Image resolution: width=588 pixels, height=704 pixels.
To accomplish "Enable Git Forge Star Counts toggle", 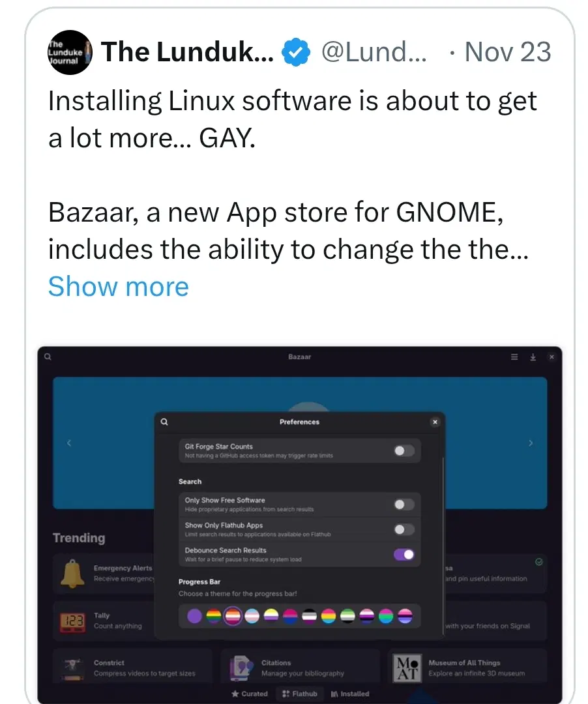I will tap(404, 451).
